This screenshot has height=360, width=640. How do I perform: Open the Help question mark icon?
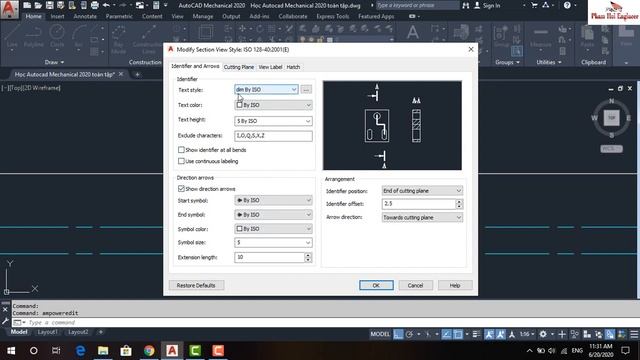[x=567, y=5]
